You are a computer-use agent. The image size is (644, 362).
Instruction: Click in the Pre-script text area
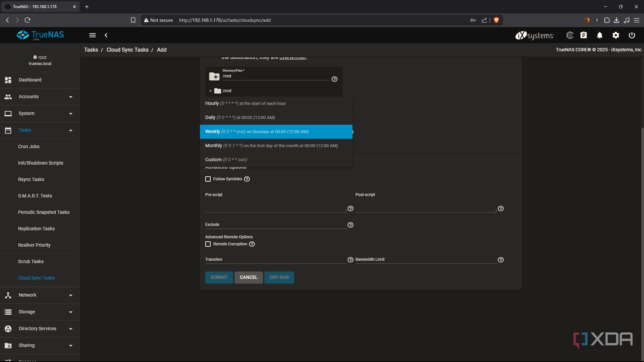point(276,205)
